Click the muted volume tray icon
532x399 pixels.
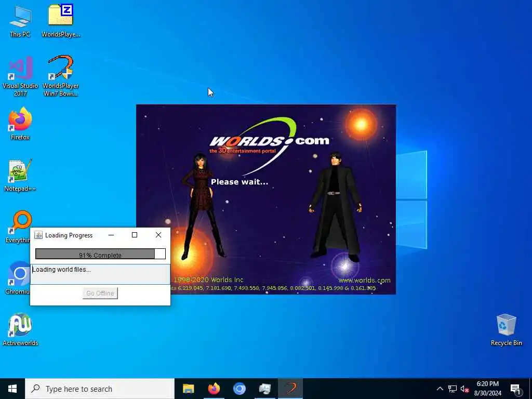pyautogui.click(x=464, y=389)
